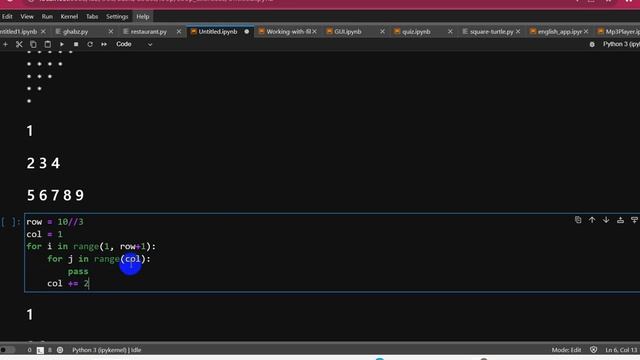Click the '2 3 4' output text
The width and height of the screenshot is (640, 360).
[43, 164]
